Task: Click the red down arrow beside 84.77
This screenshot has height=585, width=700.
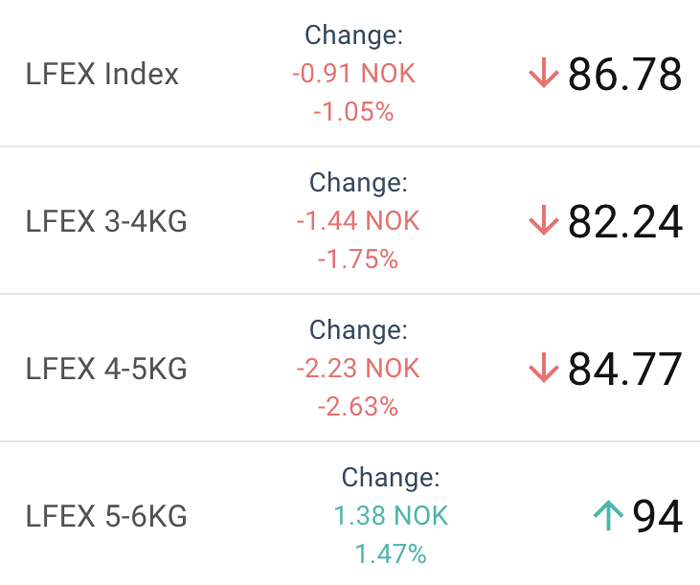Action: coord(543,368)
